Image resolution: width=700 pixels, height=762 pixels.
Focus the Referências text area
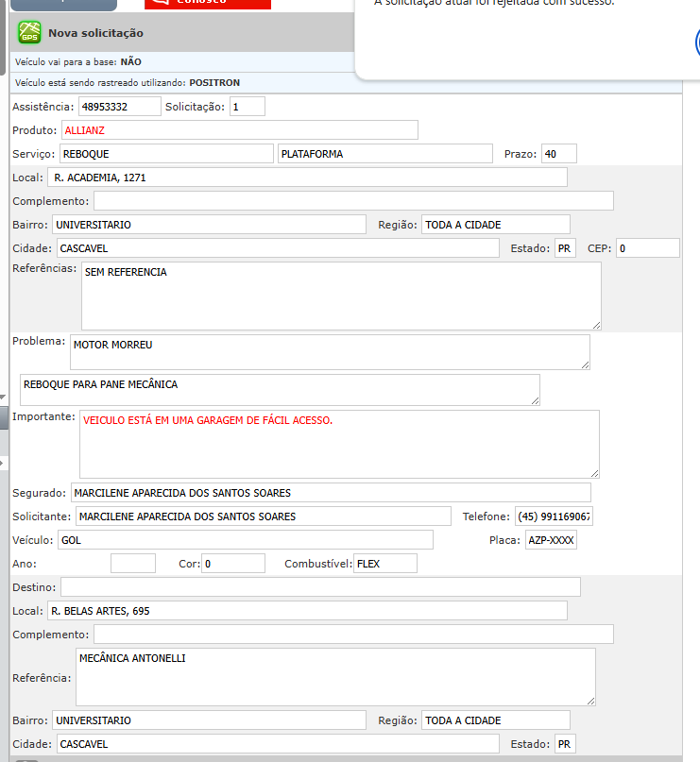pos(341,296)
